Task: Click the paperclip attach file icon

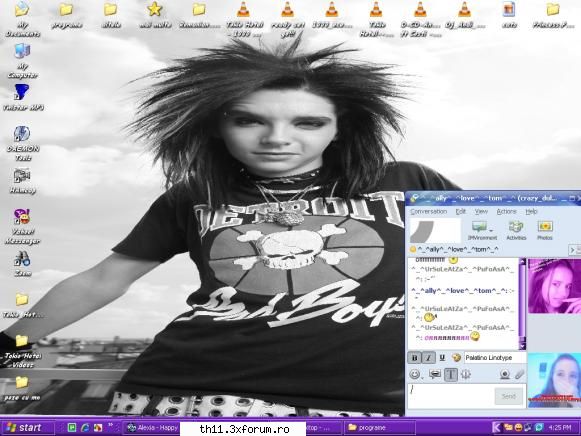Action: click(519, 374)
